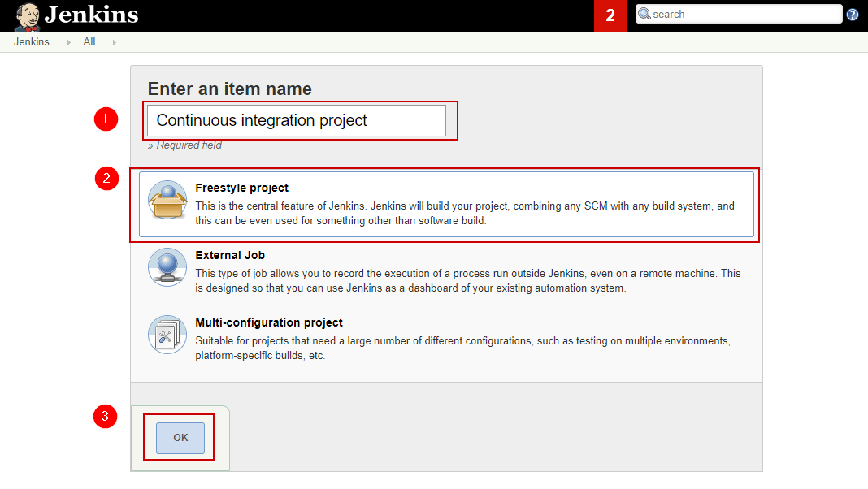Screen dimensions: 868x489
Task: Click the Freestyle project package box icon
Action: click(167, 201)
